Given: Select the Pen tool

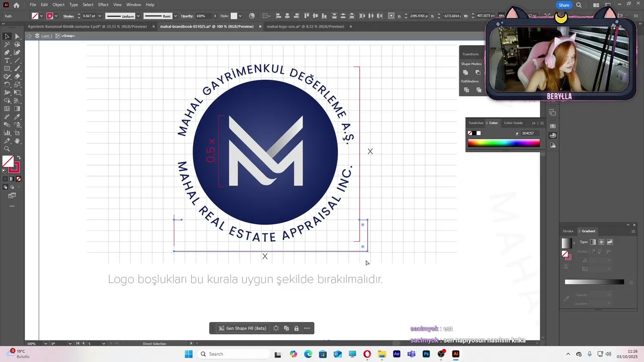Looking at the screenshot, I should pos(7,53).
